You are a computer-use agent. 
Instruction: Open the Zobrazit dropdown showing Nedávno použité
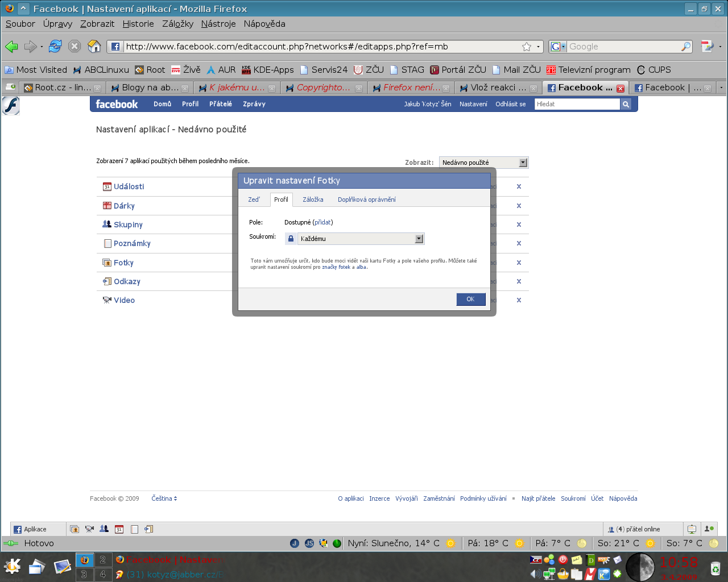pyautogui.click(x=483, y=163)
